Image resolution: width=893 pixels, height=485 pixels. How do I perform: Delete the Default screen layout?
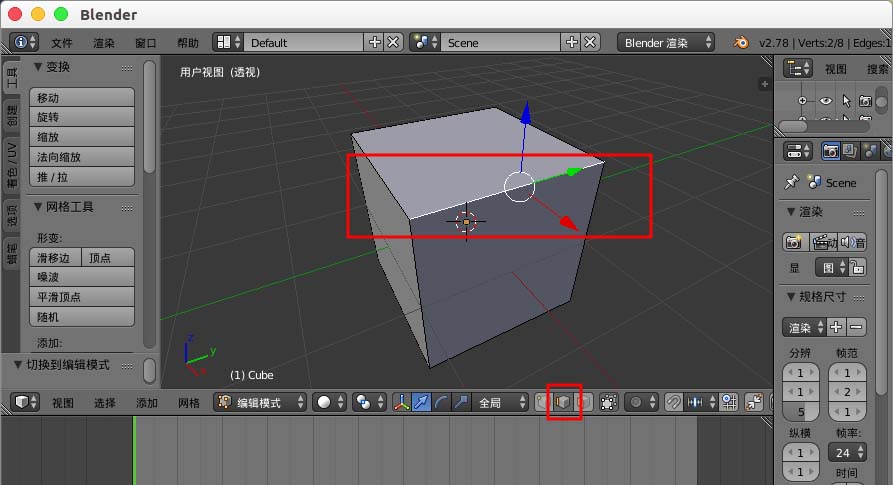[x=394, y=42]
